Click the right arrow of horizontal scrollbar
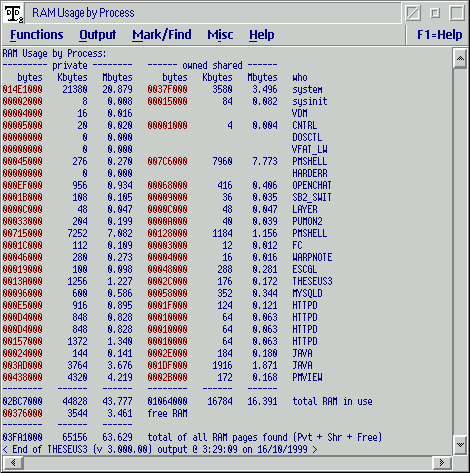 tap(442, 462)
